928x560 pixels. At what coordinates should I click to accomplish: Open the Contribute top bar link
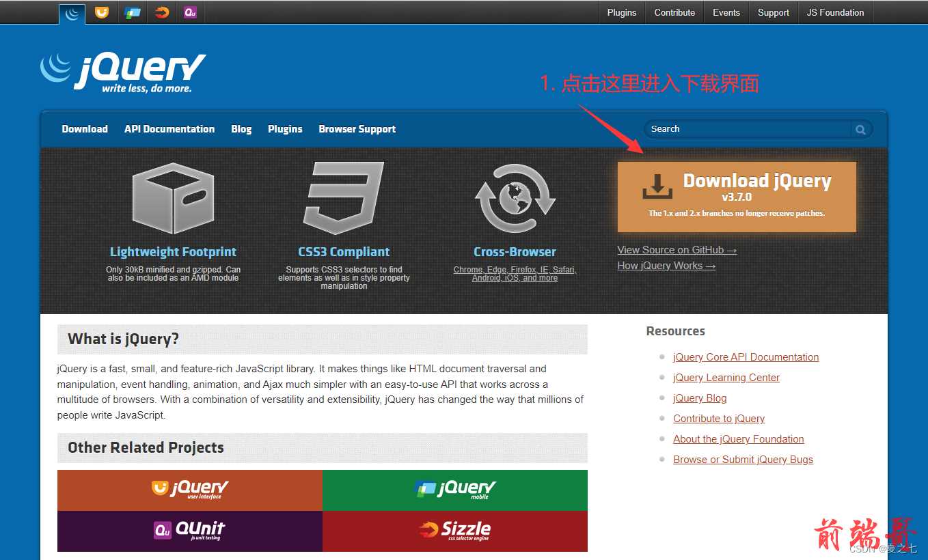tap(674, 12)
